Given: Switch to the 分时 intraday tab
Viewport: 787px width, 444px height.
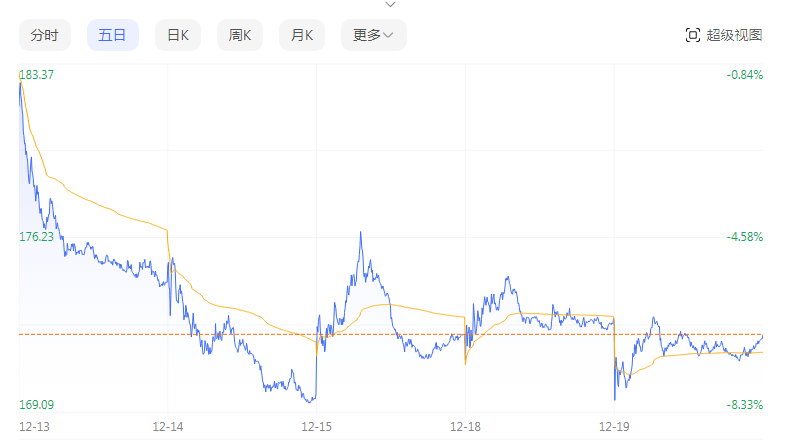Looking at the screenshot, I should coord(44,35).
